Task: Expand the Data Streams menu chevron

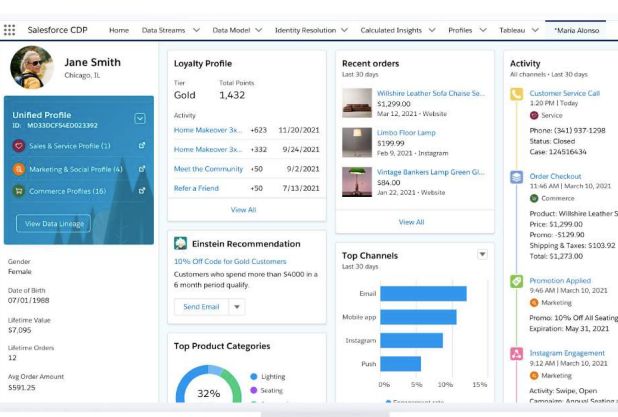Action: click(196, 30)
